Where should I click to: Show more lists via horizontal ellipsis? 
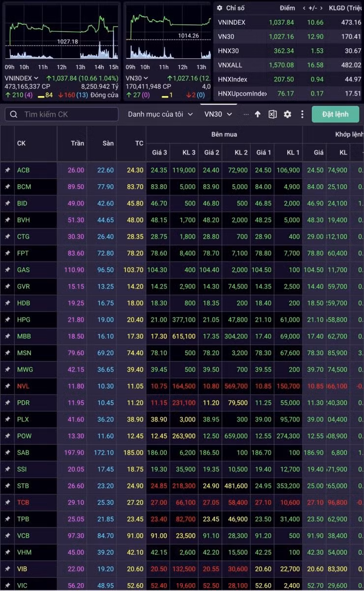click(x=246, y=114)
